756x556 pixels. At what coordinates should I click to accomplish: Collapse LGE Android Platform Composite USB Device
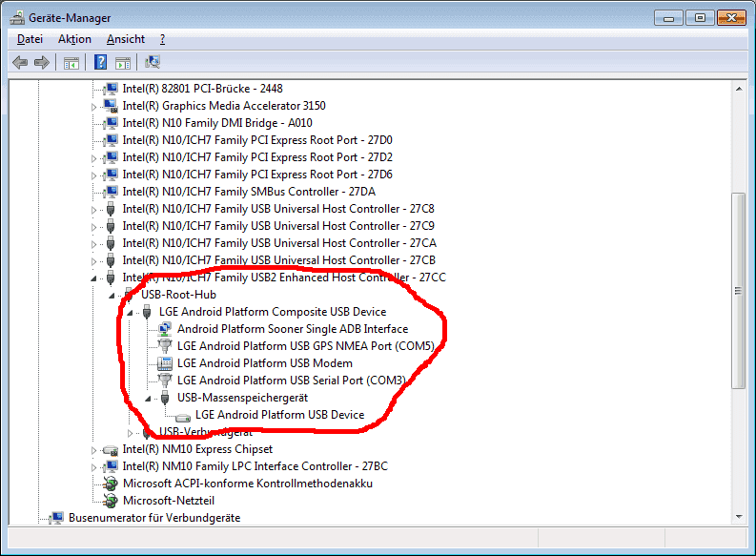[x=130, y=313]
